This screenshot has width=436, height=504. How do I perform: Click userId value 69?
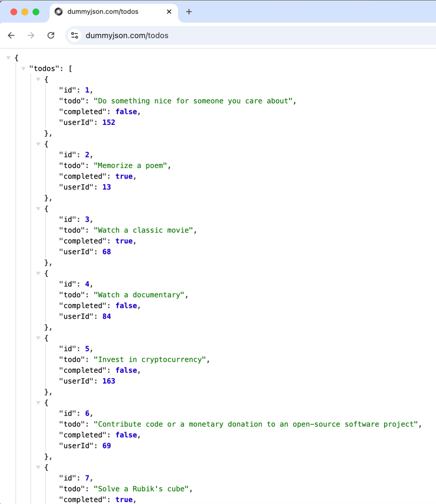tap(107, 445)
